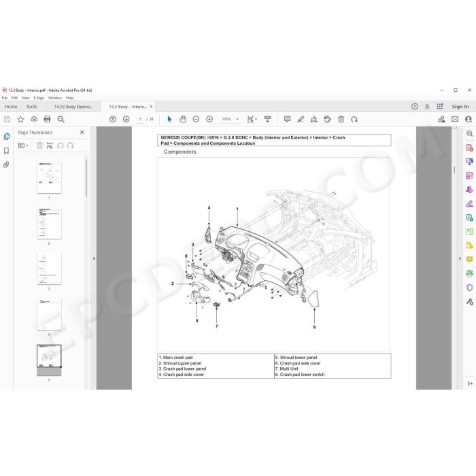
Task: Click the thumbnails panel scrollbar
Action: point(86,178)
